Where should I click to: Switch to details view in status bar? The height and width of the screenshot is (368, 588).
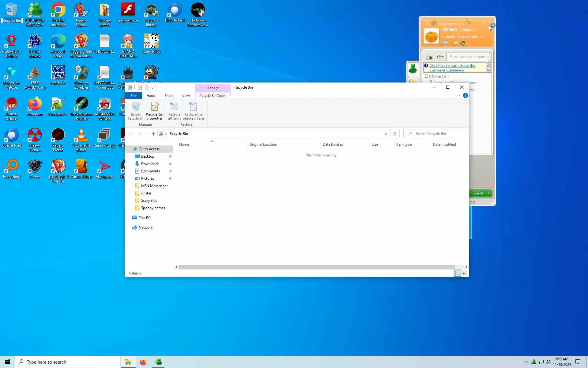coord(458,273)
